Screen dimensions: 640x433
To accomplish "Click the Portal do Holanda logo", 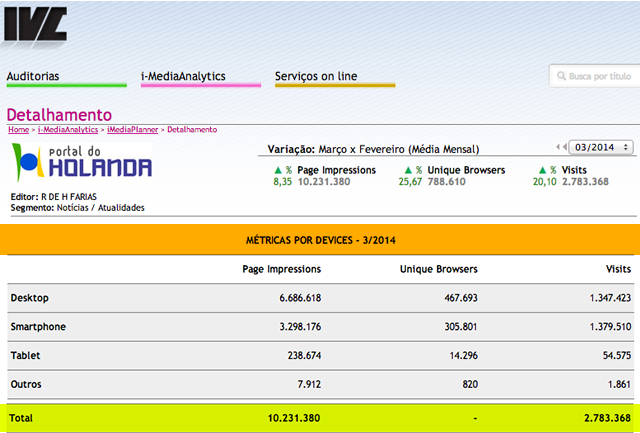I will pos(81,161).
